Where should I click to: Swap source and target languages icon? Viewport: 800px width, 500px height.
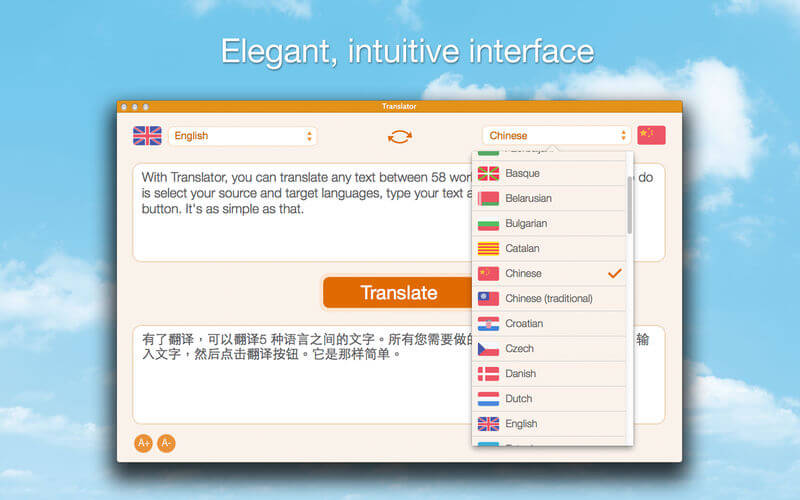pos(399,136)
